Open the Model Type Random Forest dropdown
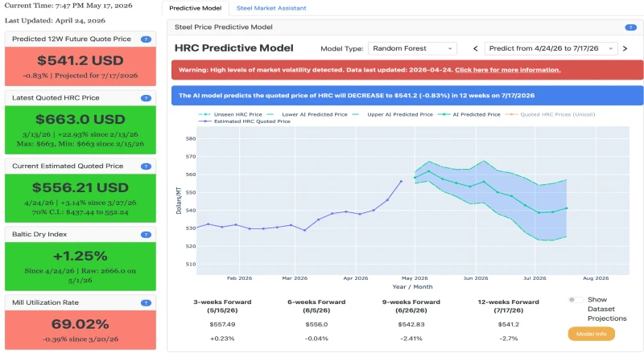The height and width of the screenshot is (353, 644). click(x=412, y=48)
